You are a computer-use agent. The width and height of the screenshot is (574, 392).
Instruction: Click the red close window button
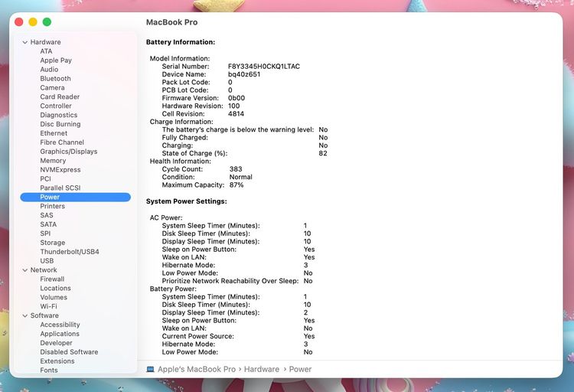point(18,22)
